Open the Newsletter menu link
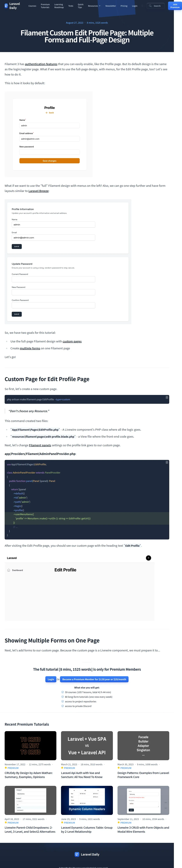 pos(110,6)
